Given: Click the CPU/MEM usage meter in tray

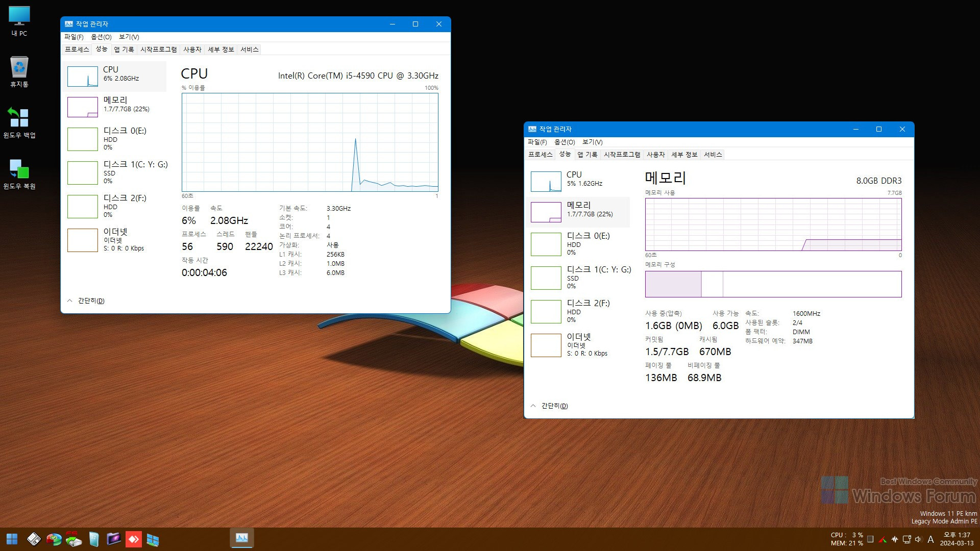Looking at the screenshot, I should coord(847,539).
